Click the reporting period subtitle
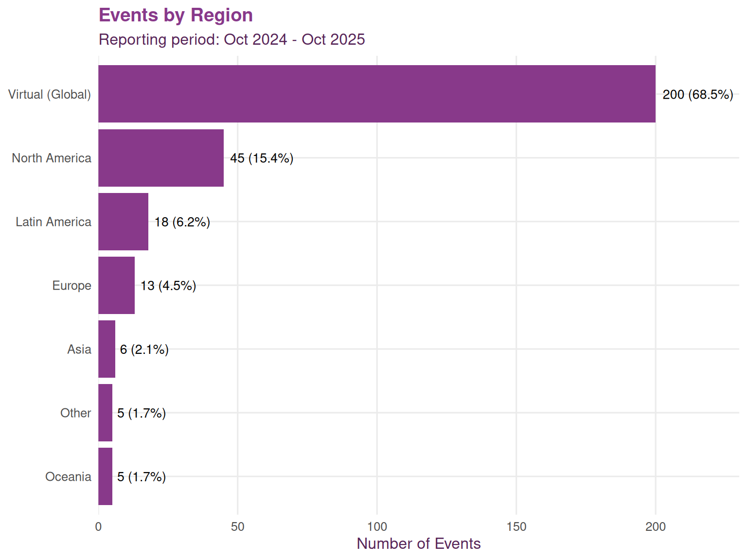 pyautogui.click(x=231, y=39)
